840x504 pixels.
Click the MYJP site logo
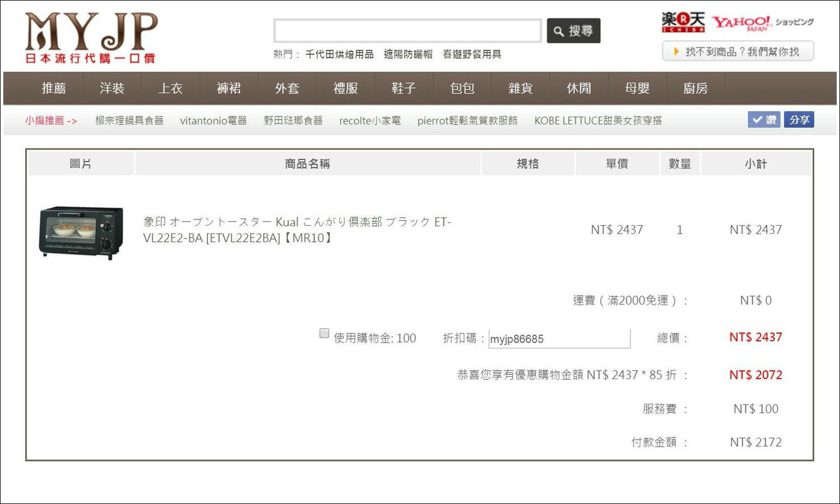pyautogui.click(x=91, y=38)
